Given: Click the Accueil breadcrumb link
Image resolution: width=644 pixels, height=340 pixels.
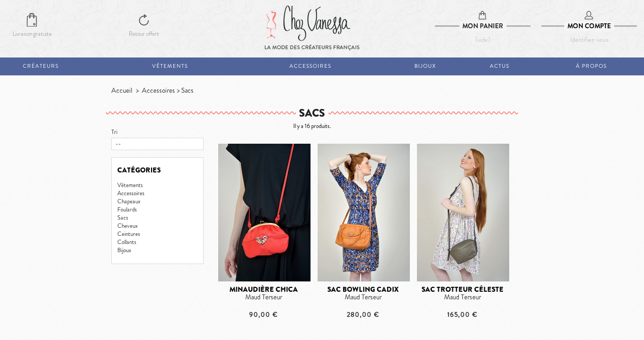Looking at the screenshot, I should point(122,91).
